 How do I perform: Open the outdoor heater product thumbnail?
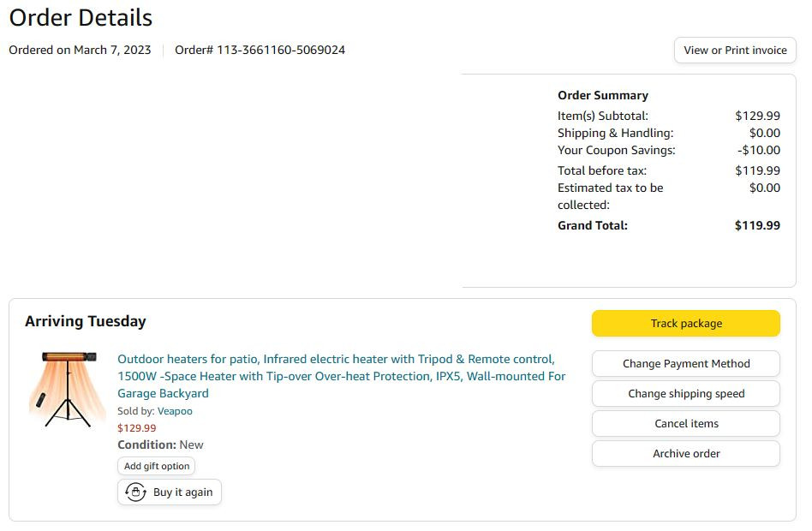[x=68, y=389]
